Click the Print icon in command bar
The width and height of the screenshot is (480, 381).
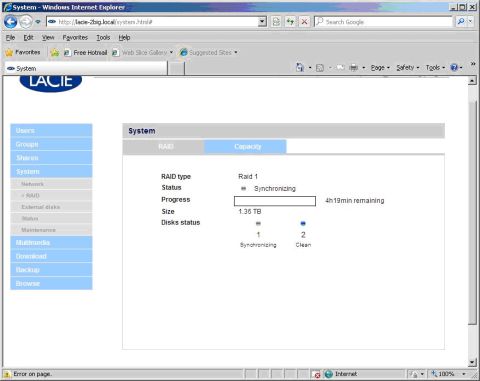(353, 68)
